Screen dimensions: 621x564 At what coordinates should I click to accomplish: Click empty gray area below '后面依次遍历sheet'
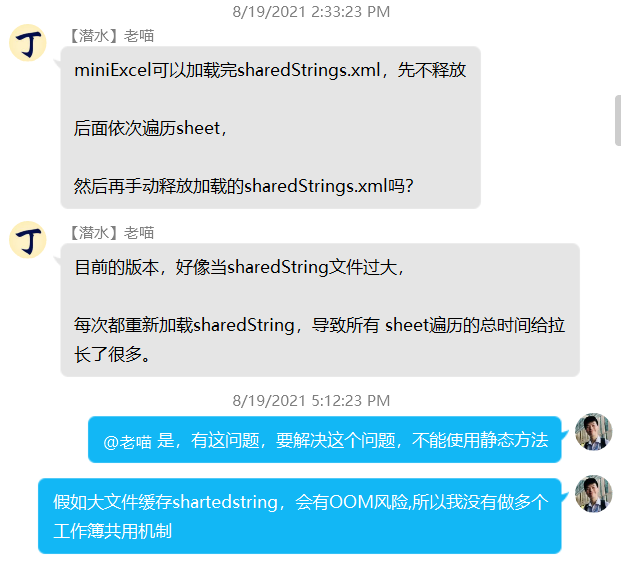click(x=269, y=157)
